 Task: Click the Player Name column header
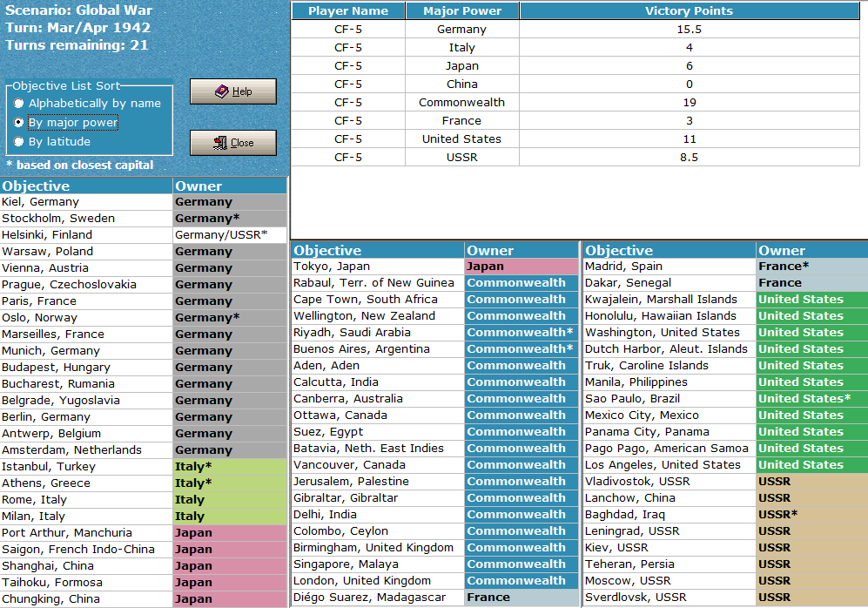point(348,11)
